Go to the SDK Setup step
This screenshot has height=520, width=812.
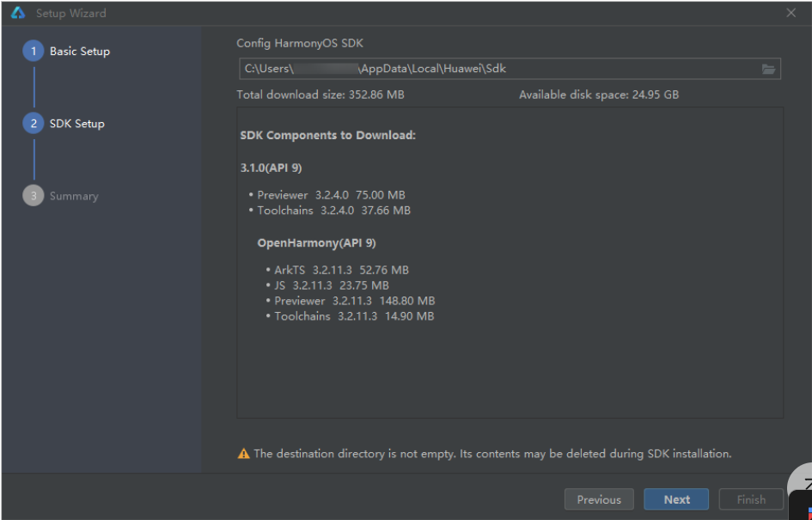pyautogui.click(x=77, y=123)
